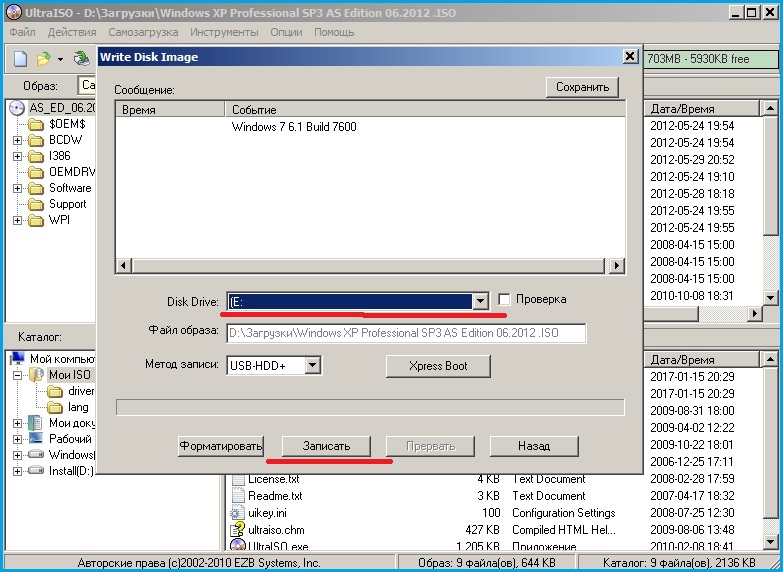
Task: Click the Событие column header
Action: point(425,109)
